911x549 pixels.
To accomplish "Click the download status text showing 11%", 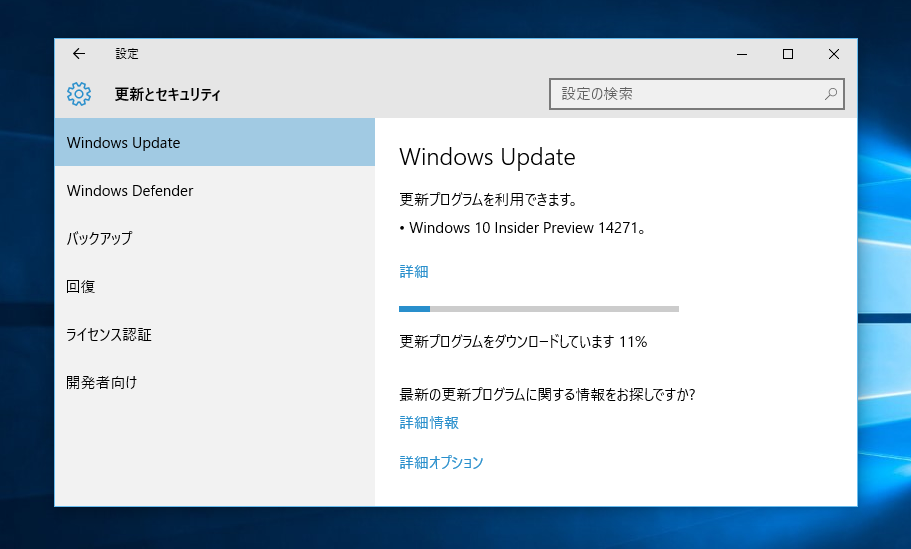I will (523, 342).
